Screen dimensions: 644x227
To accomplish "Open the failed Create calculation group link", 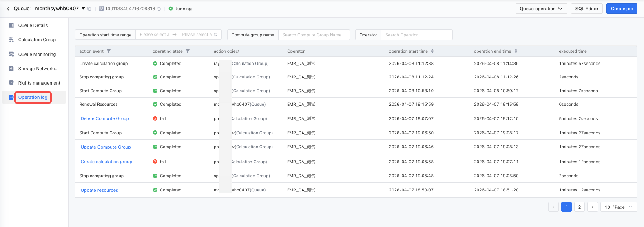I will click(x=106, y=162).
